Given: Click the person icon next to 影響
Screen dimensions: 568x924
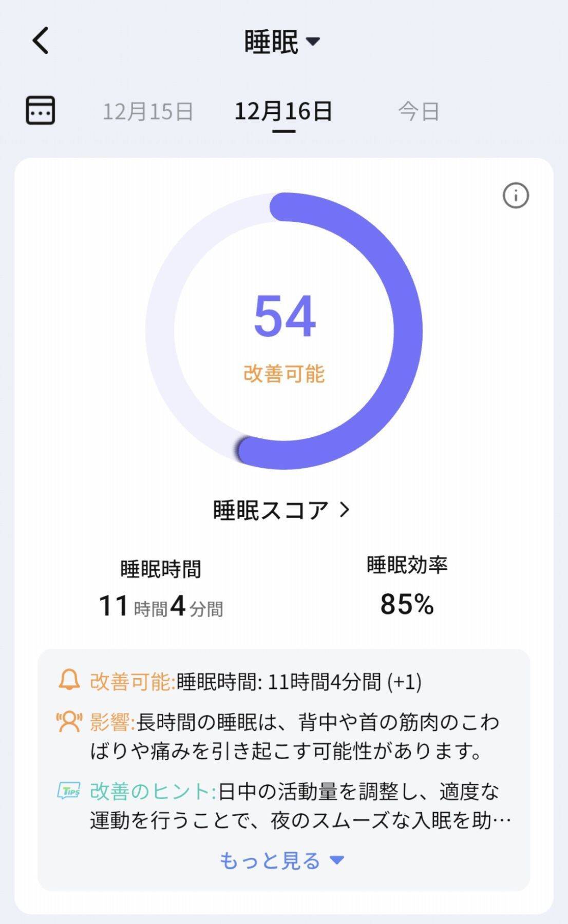Looking at the screenshot, I should coord(69,723).
